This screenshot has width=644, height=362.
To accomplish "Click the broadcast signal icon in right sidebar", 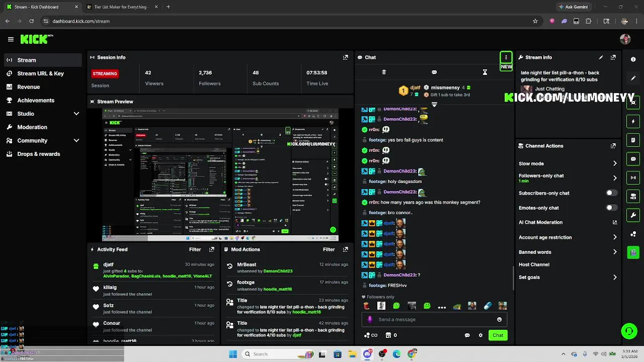I will (x=633, y=177).
